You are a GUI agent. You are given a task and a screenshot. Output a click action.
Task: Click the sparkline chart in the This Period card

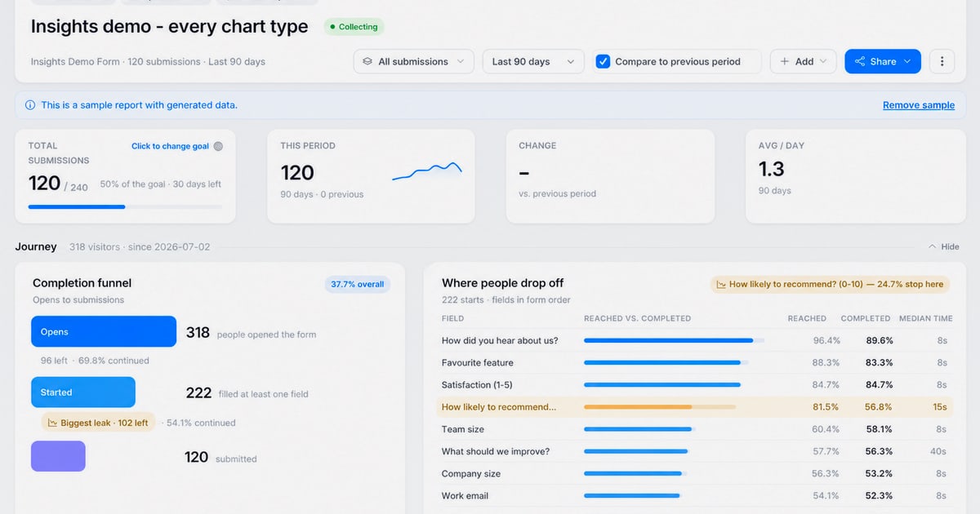pyautogui.click(x=427, y=171)
